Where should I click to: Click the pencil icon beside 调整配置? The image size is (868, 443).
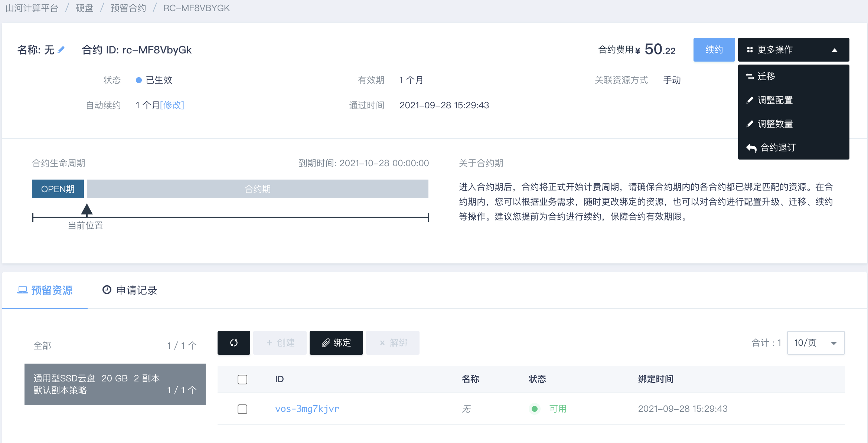click(x=750, y=100)
